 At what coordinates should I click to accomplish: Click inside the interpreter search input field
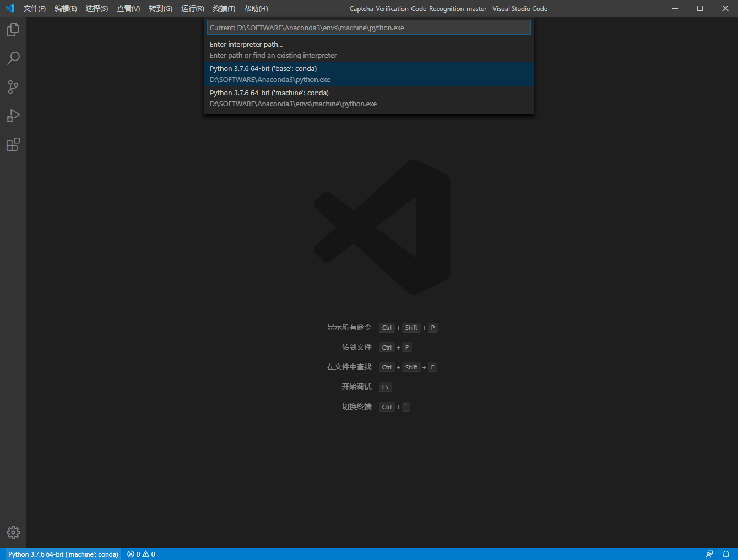click(369, 27)
